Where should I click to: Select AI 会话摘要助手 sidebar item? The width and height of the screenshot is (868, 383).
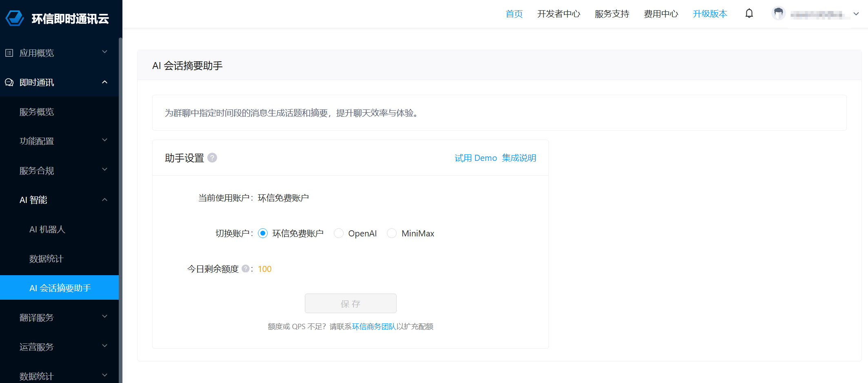[60, 287]
